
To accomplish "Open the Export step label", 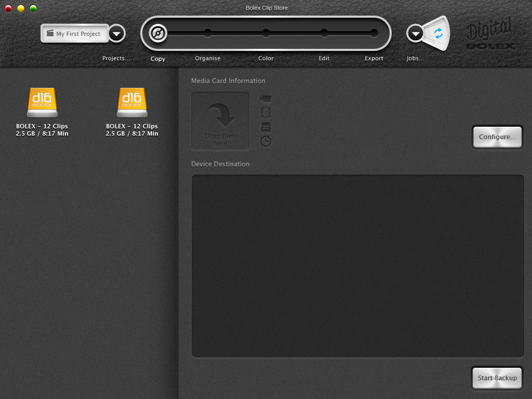I will pyautogui.click(x=374, y=58).
